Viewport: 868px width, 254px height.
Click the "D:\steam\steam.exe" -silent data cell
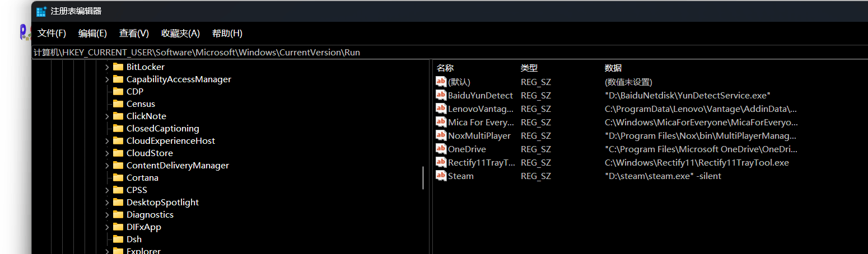click(x=663, y=176)
